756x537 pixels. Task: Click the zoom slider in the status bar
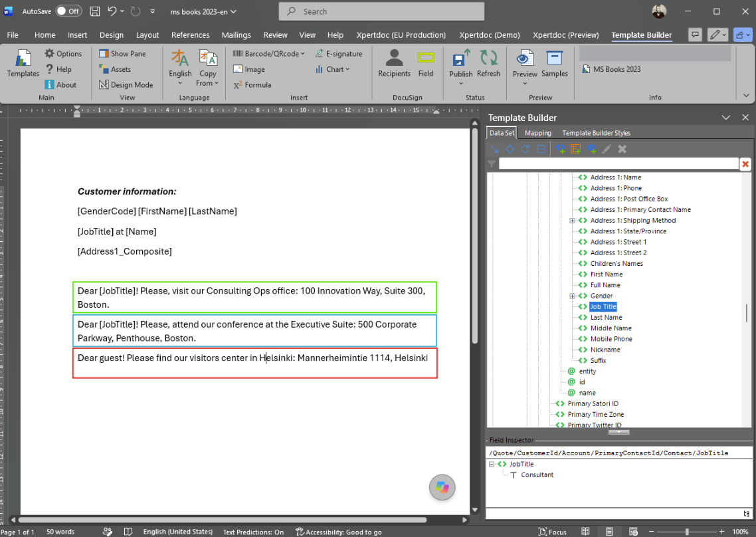click(687, 531)
